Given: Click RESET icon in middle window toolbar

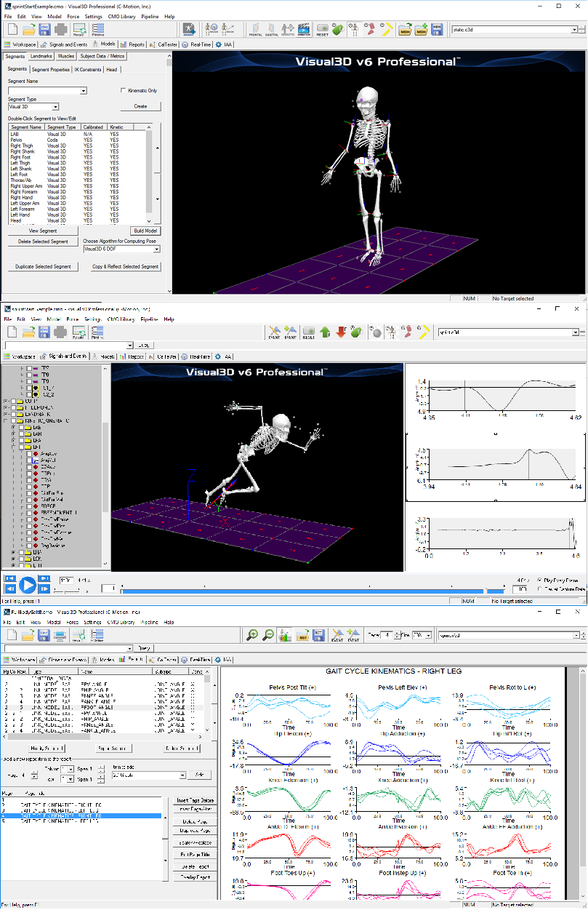Looking at the screenshot, I should (x=308, y=332).
